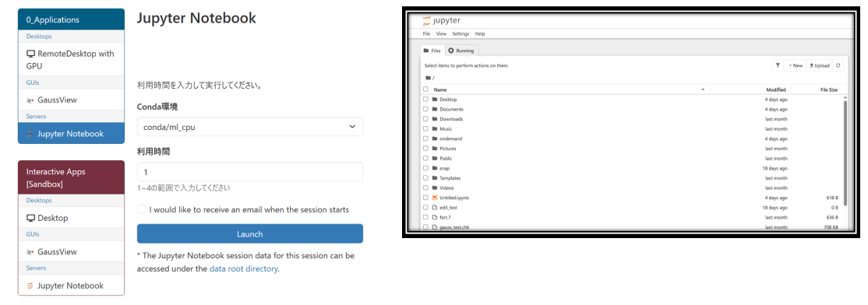
Task: Open the New dropdown in Jupyter toolbar
Action: pos(795,65)
